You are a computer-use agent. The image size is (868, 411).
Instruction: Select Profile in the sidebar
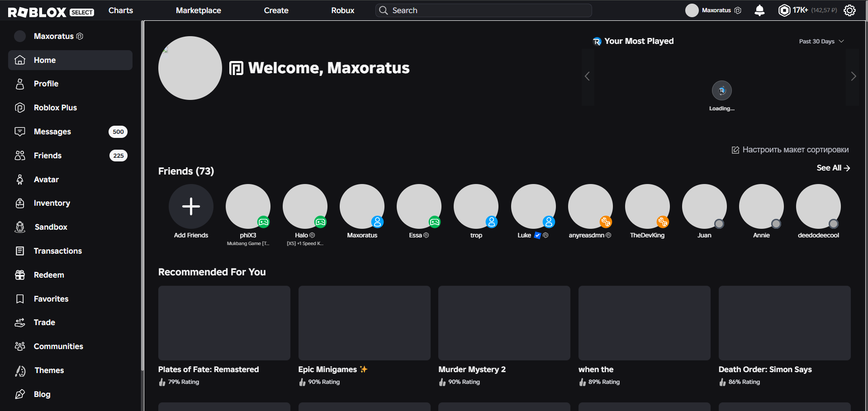tap(70, 84)
